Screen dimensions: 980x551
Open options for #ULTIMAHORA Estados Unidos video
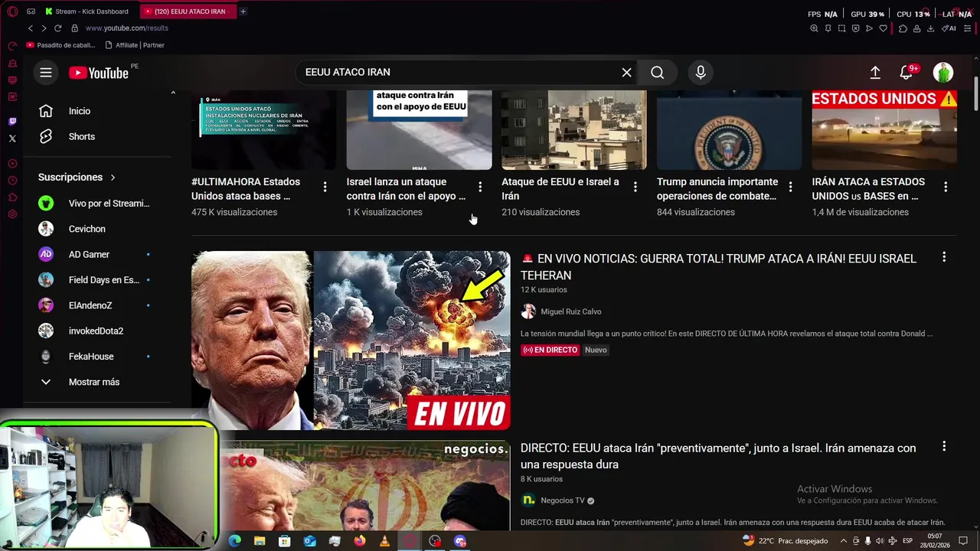[x=325, y=187]
